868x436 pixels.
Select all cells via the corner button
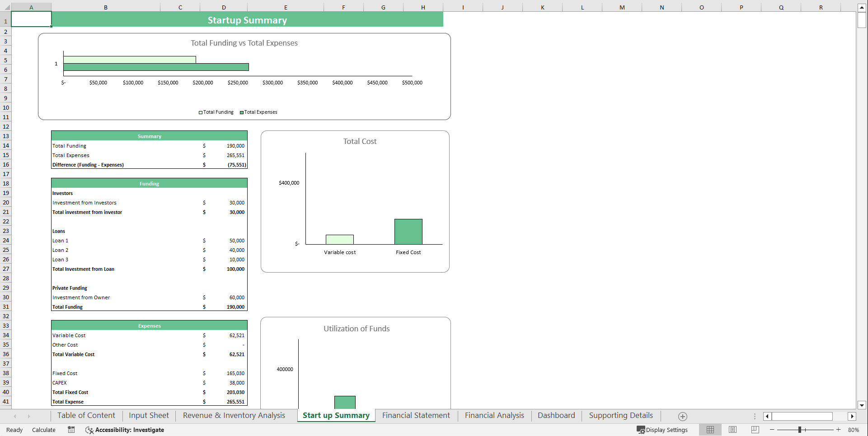6,7
